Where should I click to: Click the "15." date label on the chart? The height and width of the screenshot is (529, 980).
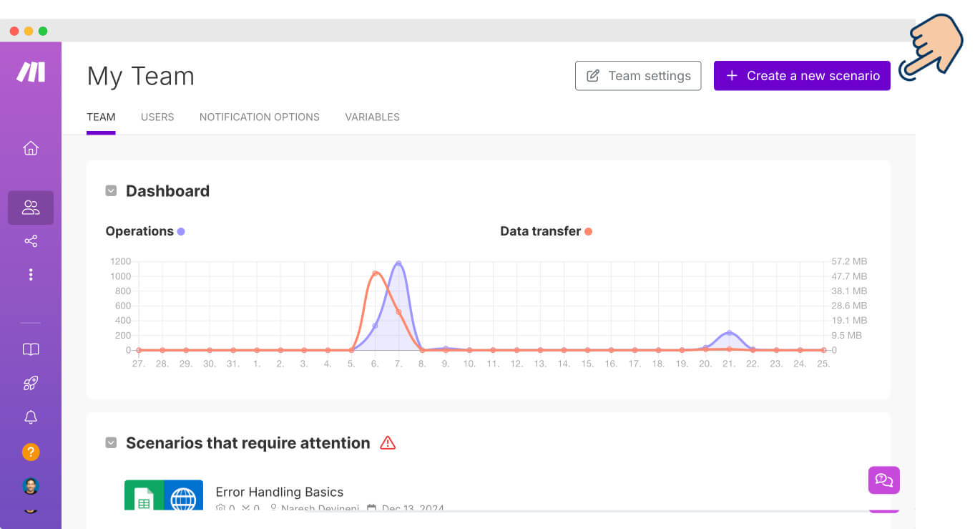[587, 364]
